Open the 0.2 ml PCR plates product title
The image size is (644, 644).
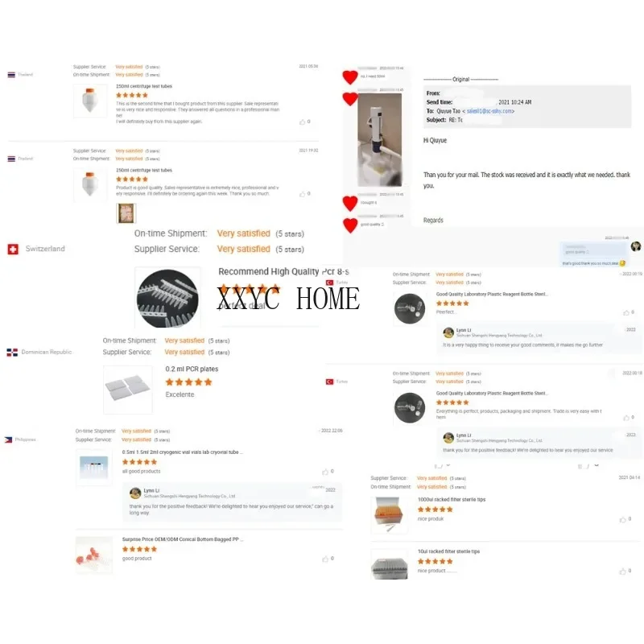click(192, 369)
